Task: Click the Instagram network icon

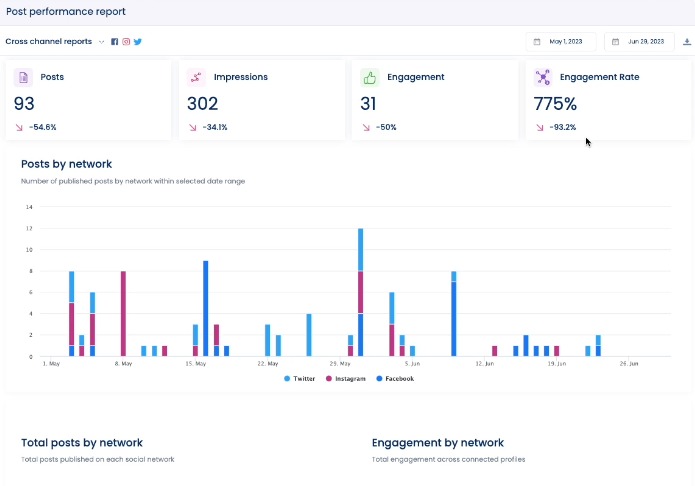Action: pyautogui.click(x=126, y=42)
